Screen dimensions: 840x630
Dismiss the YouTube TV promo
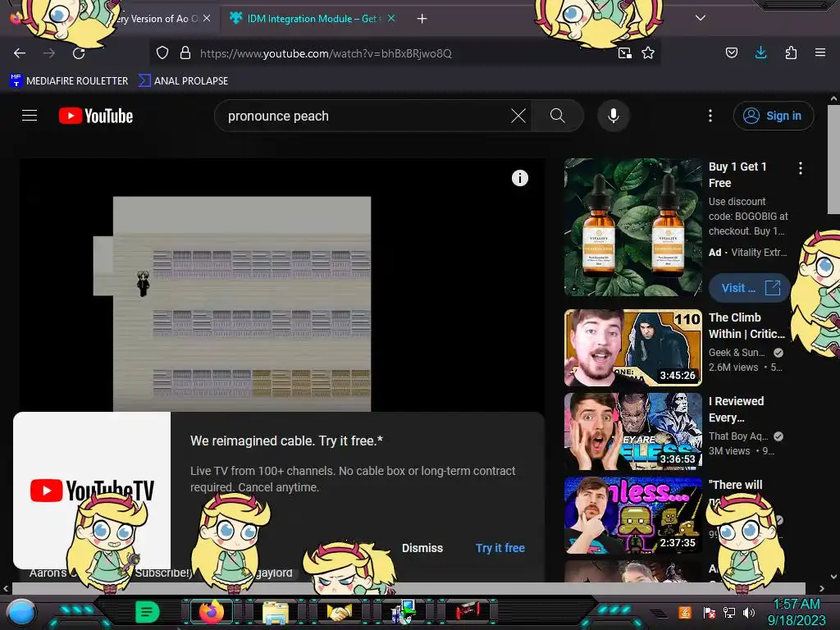(x=422, y=548)
